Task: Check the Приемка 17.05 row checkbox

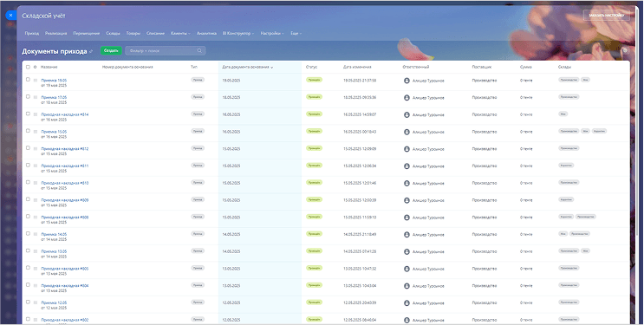Action: (x=28, y=96)
